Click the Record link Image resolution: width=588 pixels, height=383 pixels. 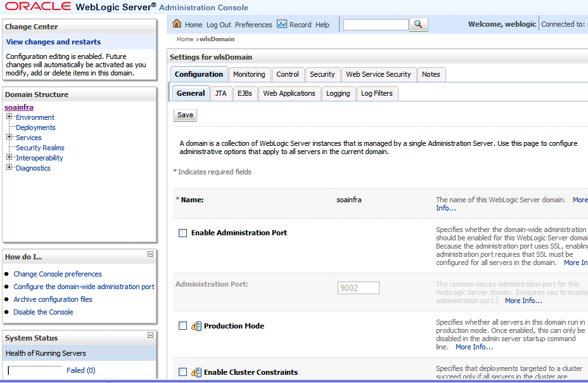click(x=300, y=25)
